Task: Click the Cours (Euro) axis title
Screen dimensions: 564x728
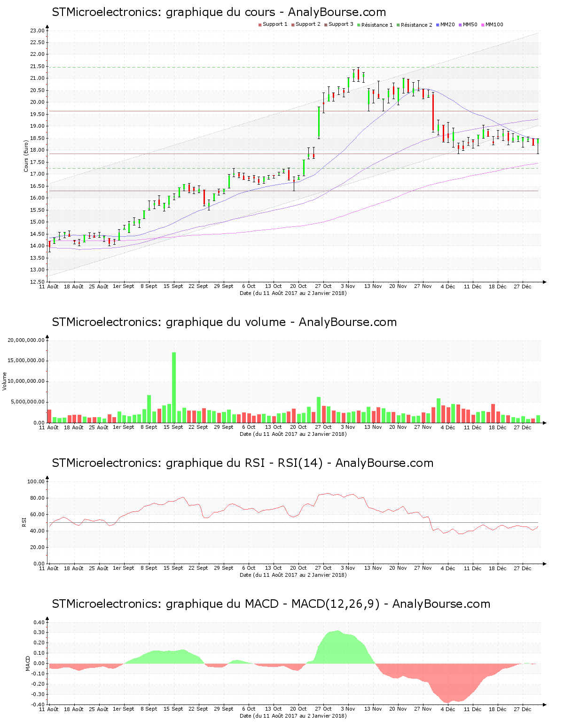Action: coord(26,156)
